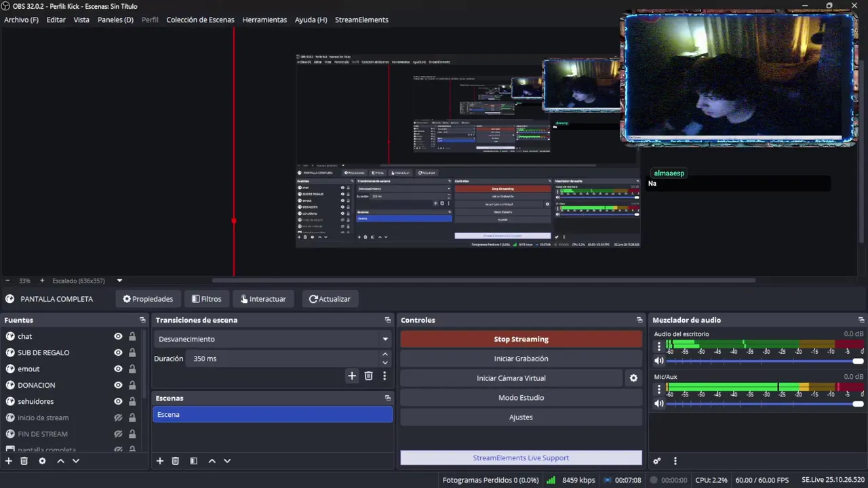This screenshot has height=488, width=868.
Task: Move source down in Fuentes list
Action: coord(76,461)
